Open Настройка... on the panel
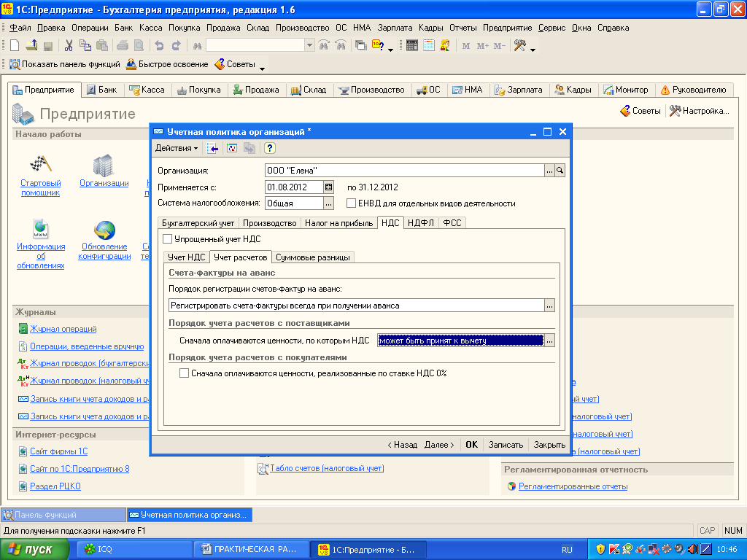 point(700,111)
